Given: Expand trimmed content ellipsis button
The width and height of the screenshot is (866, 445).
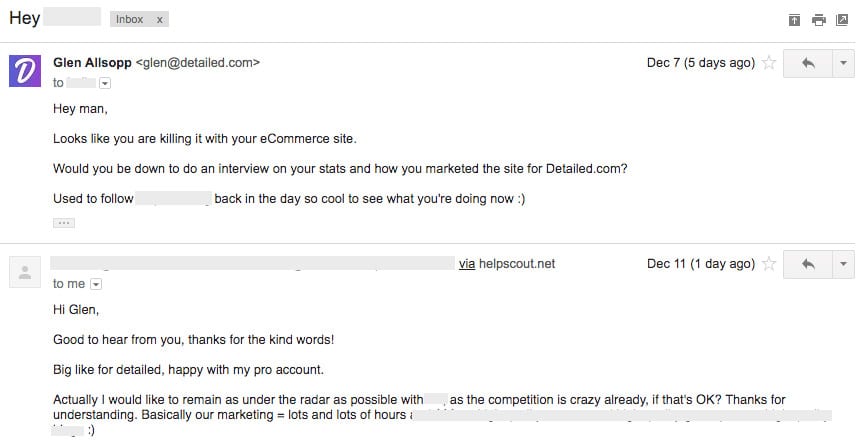Looking at the screenshot, I should click(64, 223).
